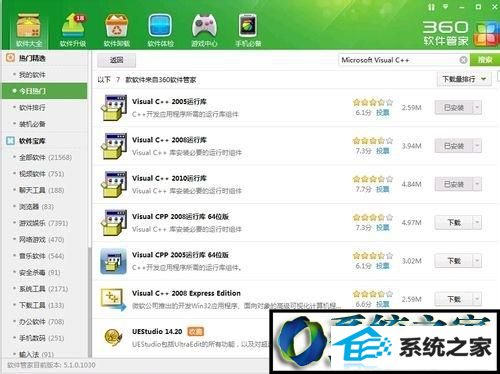The height and width of the screenshot is (374, 500).
Task: Click the green 搜索 search button
Action: tap(485, 60)
